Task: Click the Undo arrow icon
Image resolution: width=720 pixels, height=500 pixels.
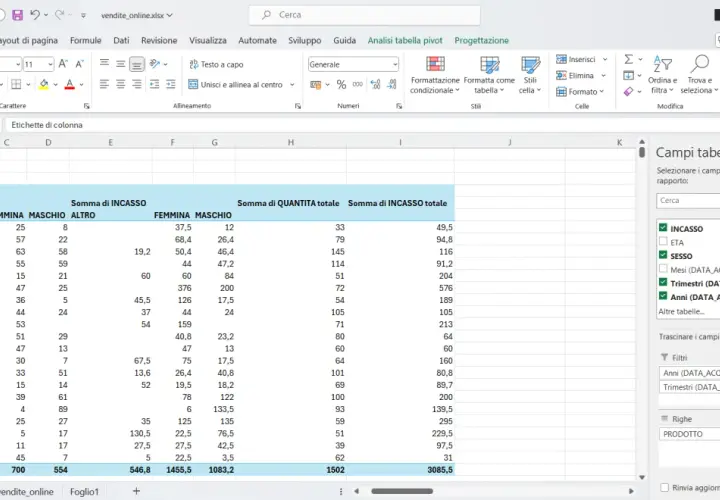Action: pyautogui.click(x=35, y=15)
